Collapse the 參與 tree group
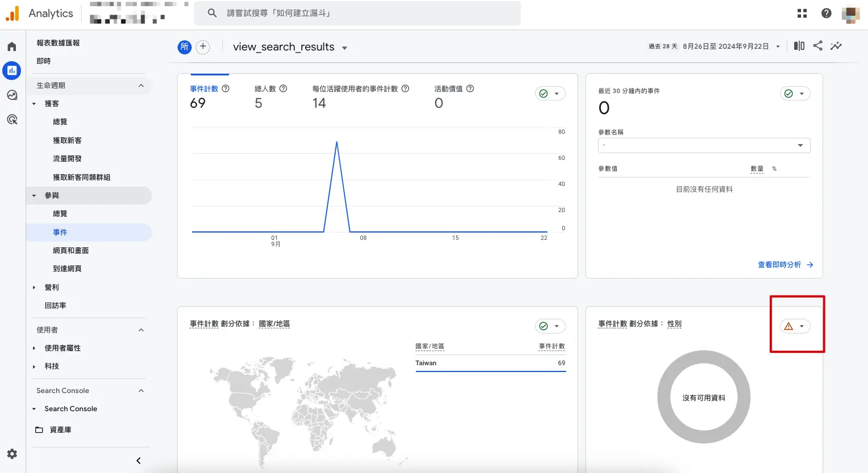The width and height of the screenshot is (868, 473). pos(34,196)
